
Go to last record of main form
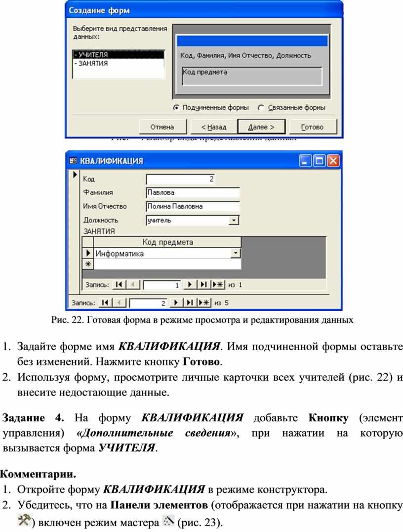190,302
